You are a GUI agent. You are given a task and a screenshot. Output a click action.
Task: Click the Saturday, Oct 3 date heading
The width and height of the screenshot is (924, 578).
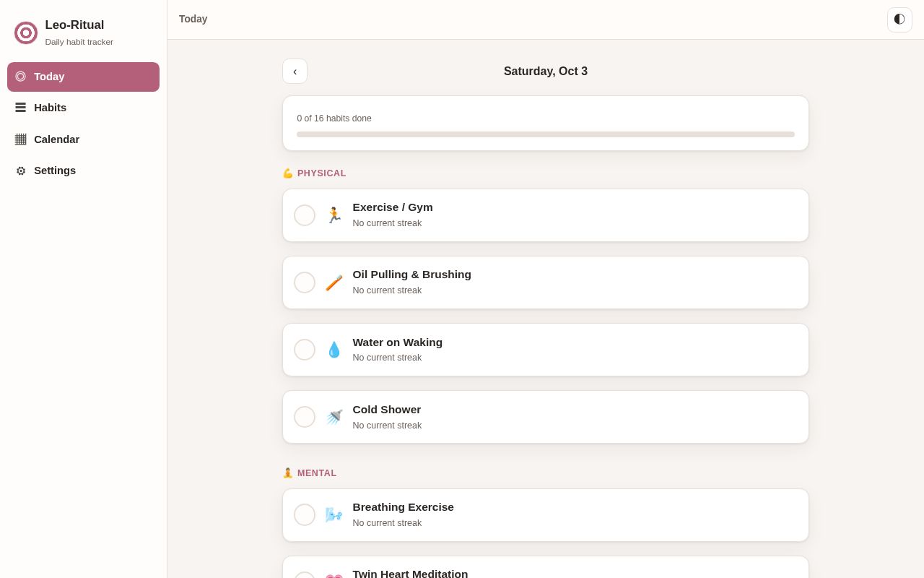click(546, 72)
